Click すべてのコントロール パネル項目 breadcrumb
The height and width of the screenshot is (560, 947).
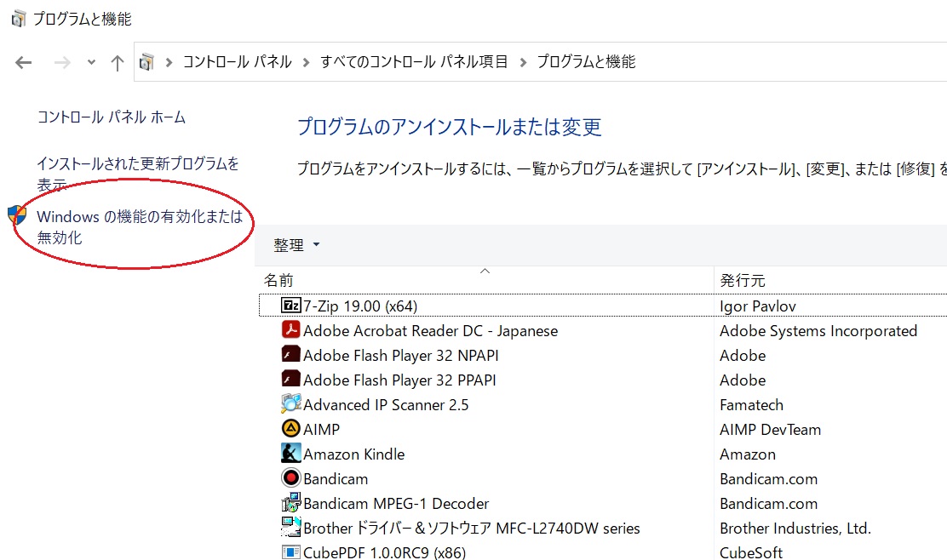point(414,61)
